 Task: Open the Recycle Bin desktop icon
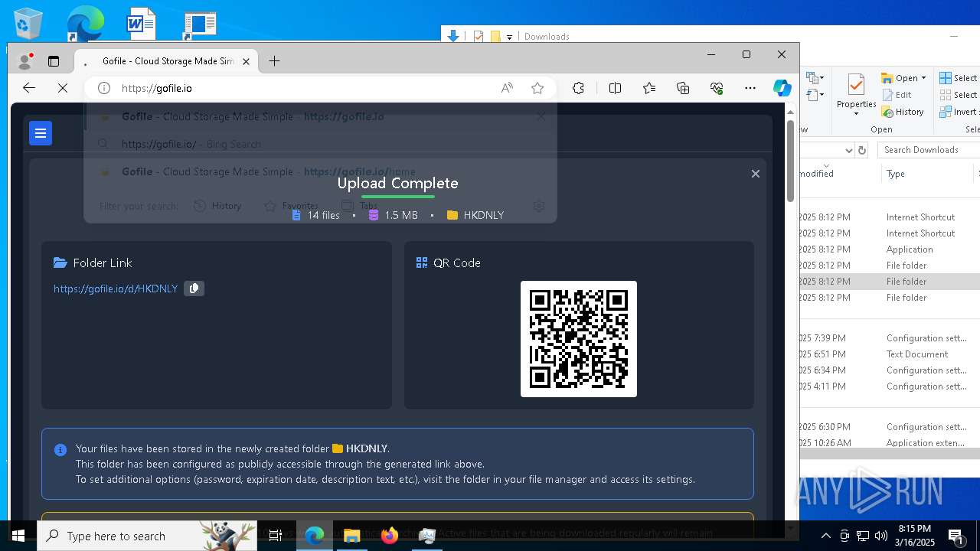pos(28,23)
